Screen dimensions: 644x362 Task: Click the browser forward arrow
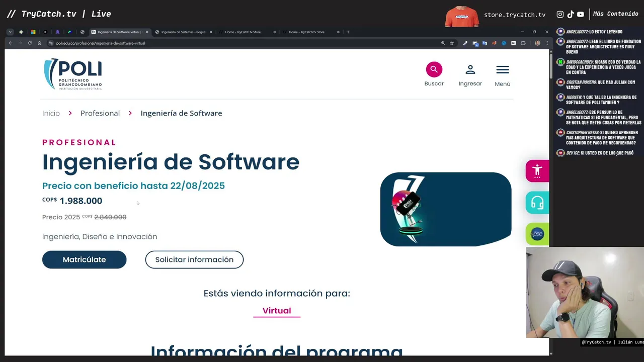(20, 43)
